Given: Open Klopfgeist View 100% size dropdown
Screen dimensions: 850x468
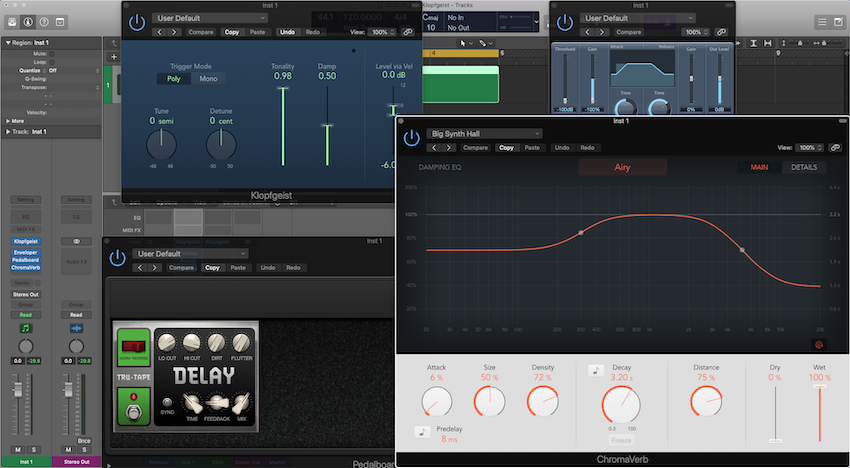Looking at the screenshot, I should click(382, 32).
